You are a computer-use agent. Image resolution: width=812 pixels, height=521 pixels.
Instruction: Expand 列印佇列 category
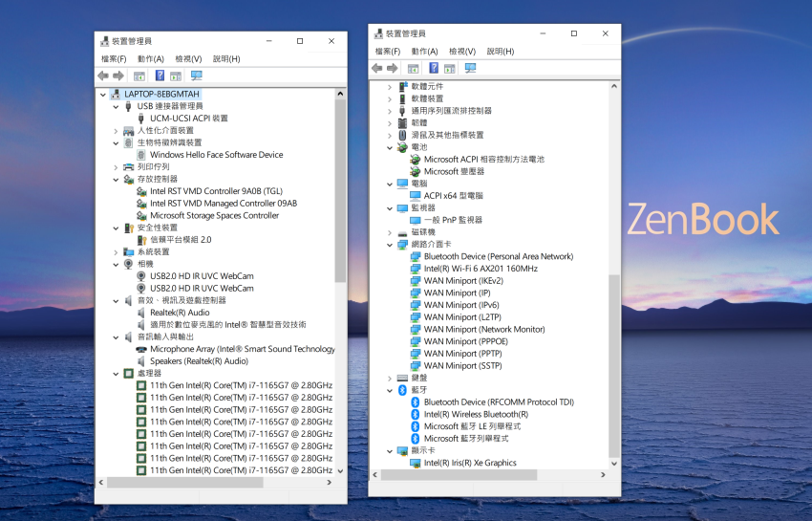pyautogui.click(x=116, y=167)
